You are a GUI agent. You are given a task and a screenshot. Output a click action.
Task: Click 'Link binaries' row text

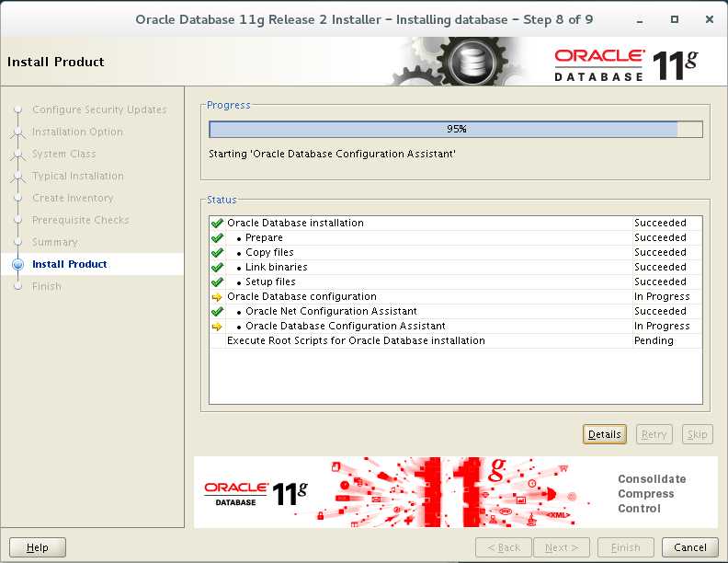[277, 267]
